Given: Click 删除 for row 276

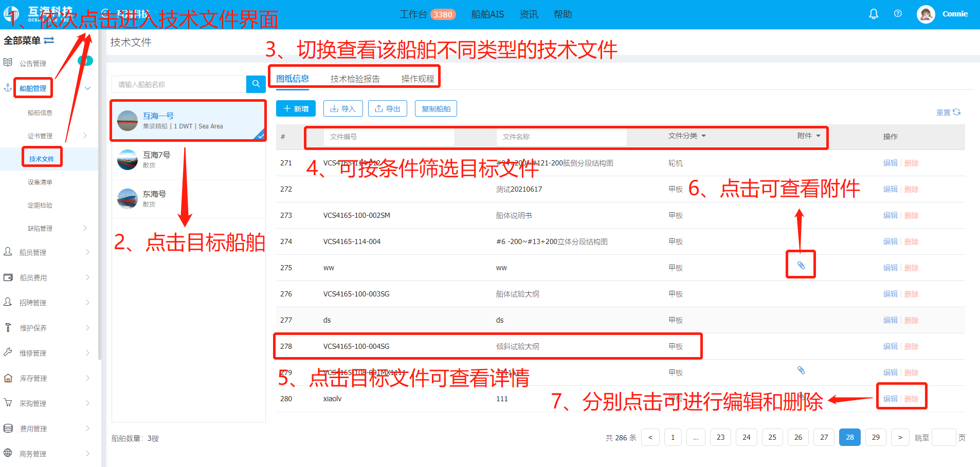Looking at the screenshot, I should (x=912, y=294).
